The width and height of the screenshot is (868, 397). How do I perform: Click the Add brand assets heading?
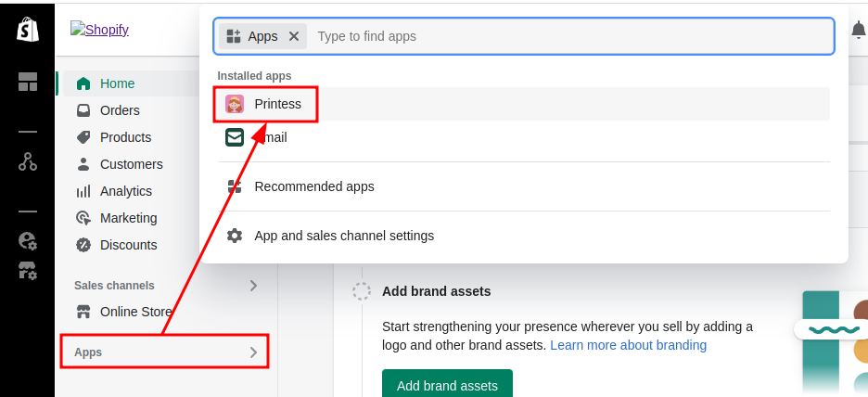tap(436, 291)
